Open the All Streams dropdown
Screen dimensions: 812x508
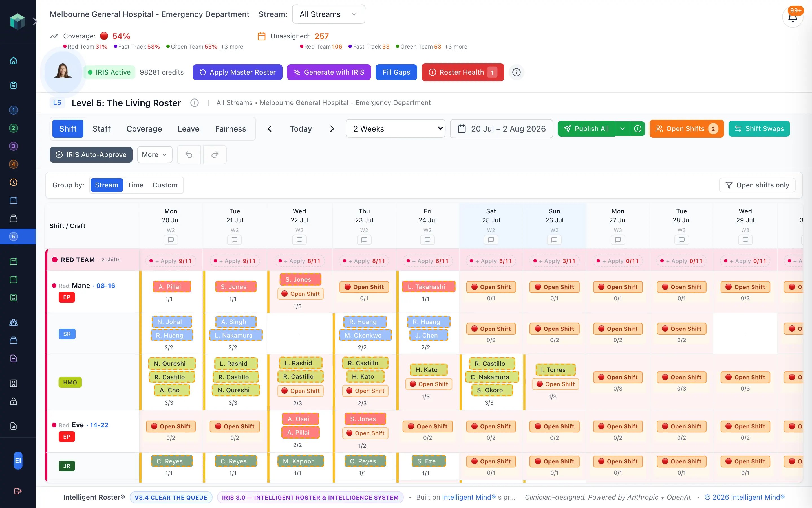tap(328, 14)
